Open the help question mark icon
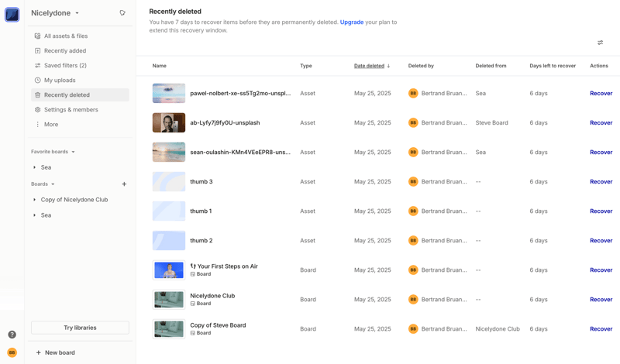Image resolution: width=620 pixels, height=364 pixels. (x=12, y=335)
